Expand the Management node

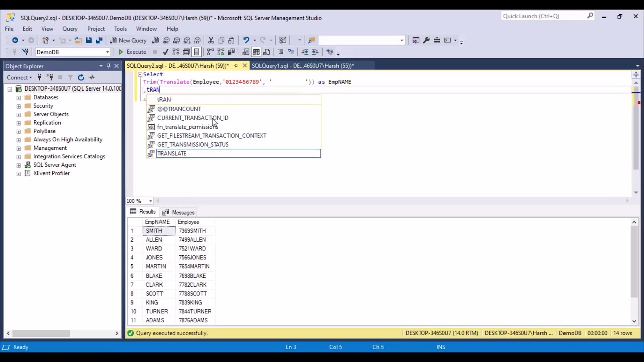19,148
